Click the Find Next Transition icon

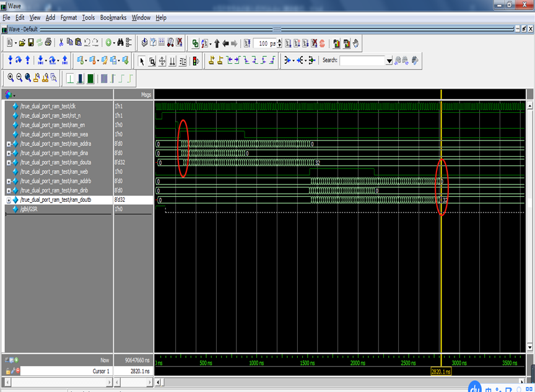click(x=238, y=61)
